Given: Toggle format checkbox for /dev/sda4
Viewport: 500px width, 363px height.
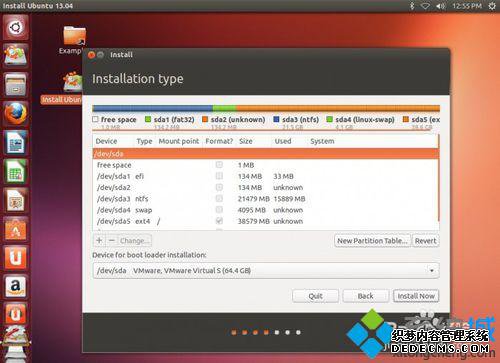Looking at the screenshot, I should (x=219, y=210).
